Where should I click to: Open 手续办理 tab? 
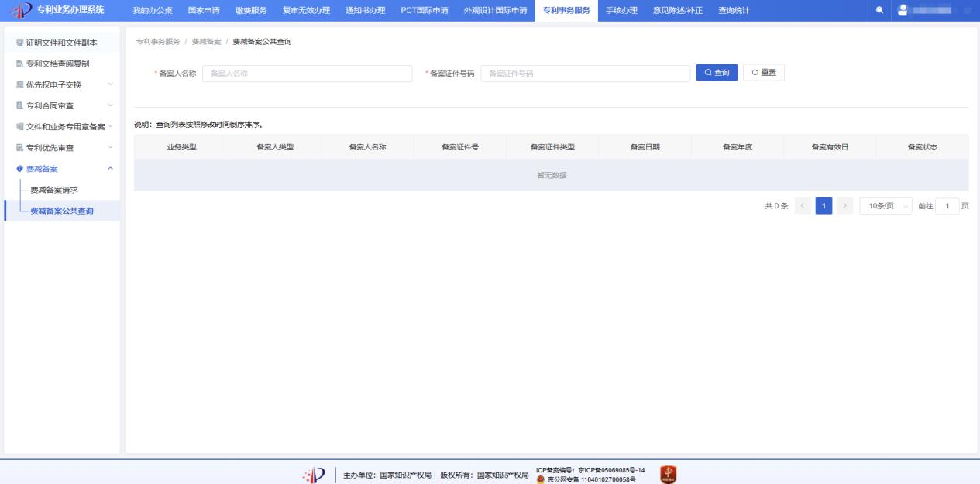click(621, 10)
